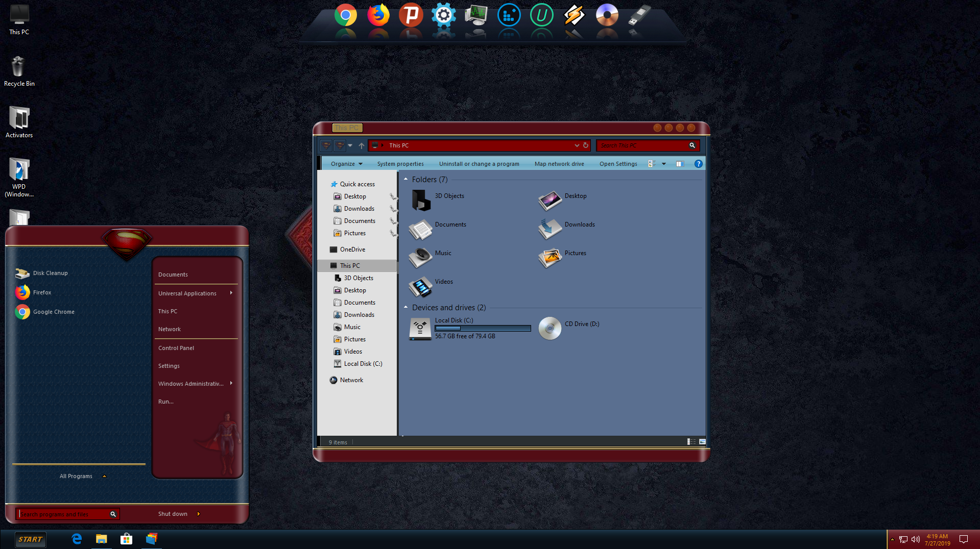Image resolution: width=980 pixels, height=549 pixels.
Task: Open the Organize dropdown menu
Action: point(347,164)
